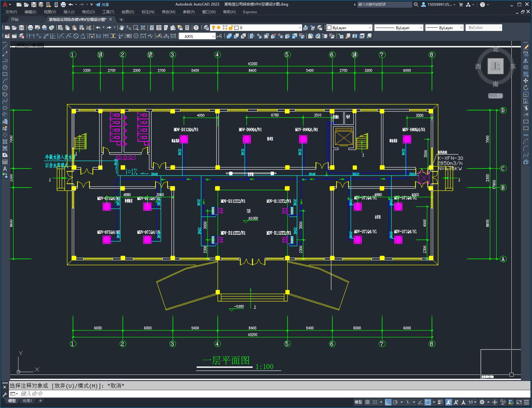Toggle Ortho mode in status bar

(x=388, y=402)
